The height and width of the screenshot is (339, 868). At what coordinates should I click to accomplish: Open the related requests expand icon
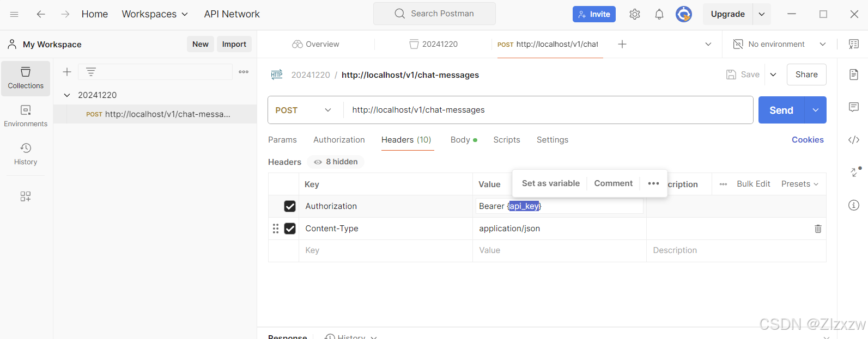click(x=855, y=171)
